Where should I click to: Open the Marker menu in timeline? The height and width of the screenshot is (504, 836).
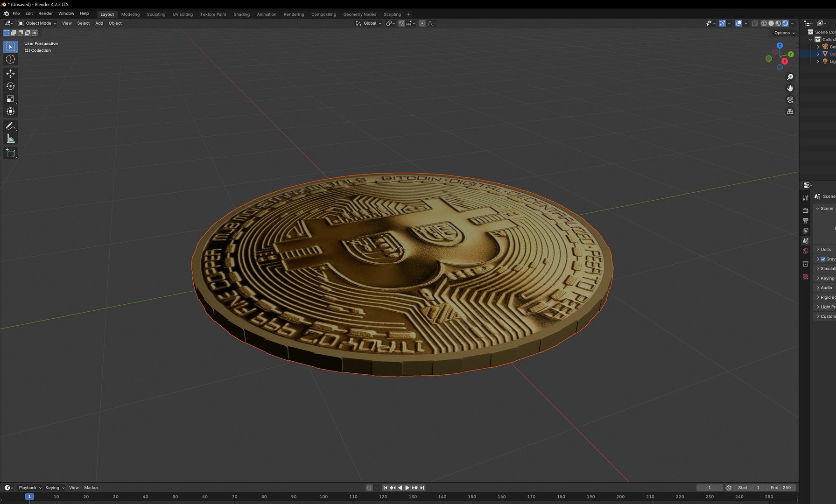[91, 488]
